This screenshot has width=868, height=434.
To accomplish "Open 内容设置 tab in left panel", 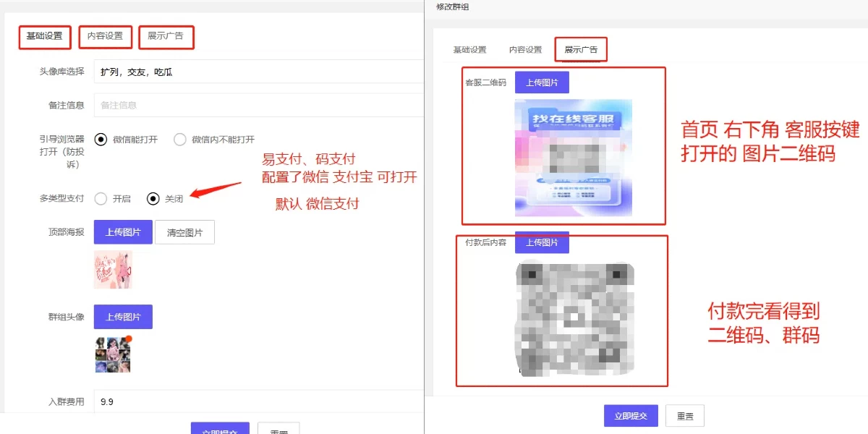I will [105, 36].
